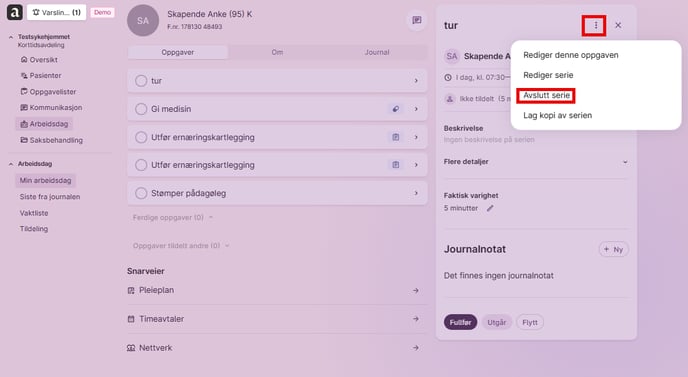
Task: Collapse the Testsykehjemmet section
Action: 11,37
